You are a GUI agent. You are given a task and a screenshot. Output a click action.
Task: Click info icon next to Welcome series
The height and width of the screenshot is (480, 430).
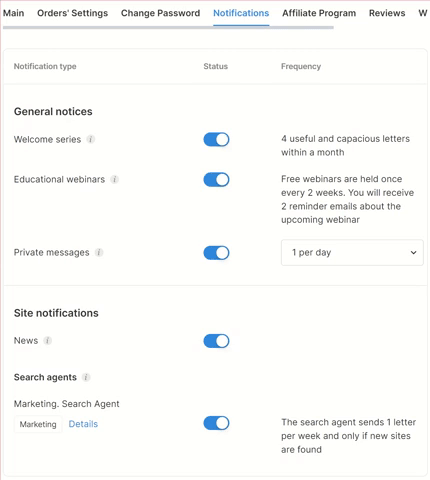(x=91, y=139)
